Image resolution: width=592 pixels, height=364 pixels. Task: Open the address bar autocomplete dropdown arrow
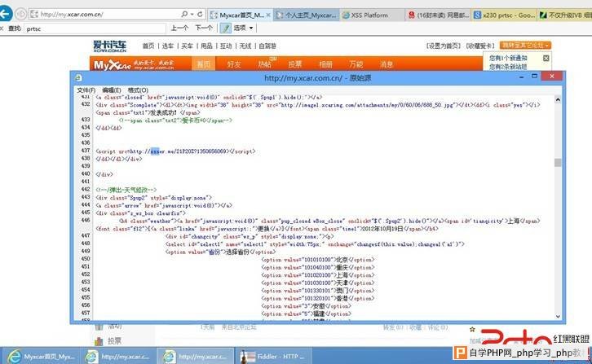click(x=192, y=15)
